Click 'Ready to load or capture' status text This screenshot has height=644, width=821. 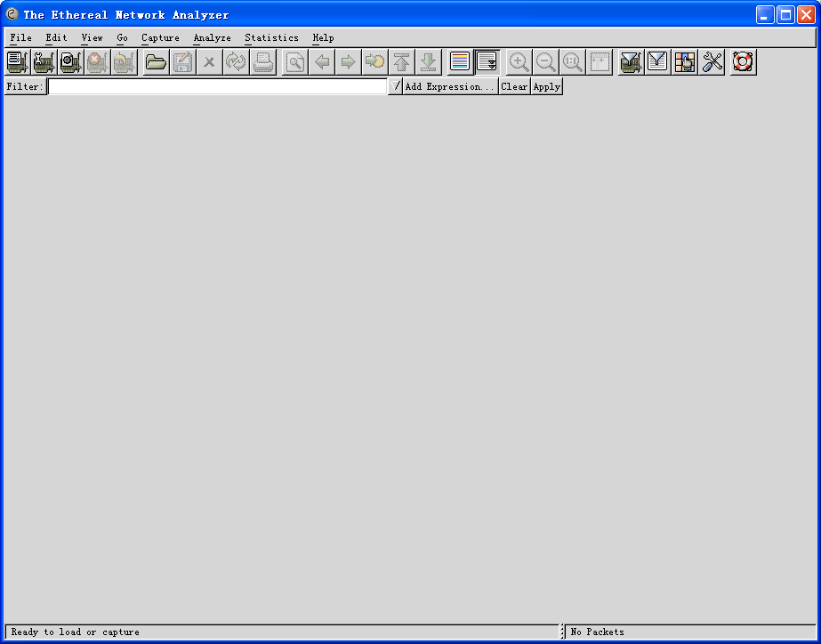coord(75,632)
